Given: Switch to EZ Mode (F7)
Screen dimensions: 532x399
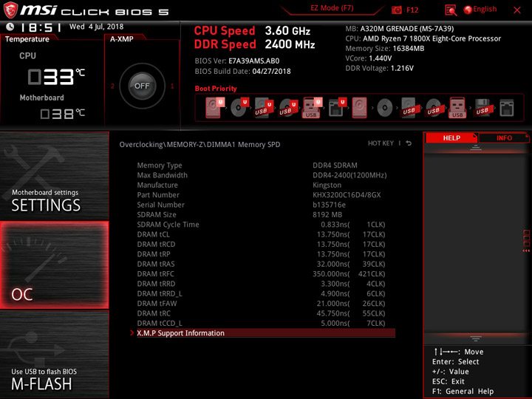Looking at the screenshot, I should point(332,8).
